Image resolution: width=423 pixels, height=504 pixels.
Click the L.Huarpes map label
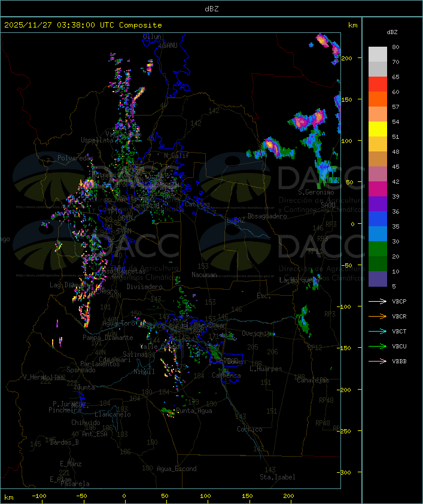[266, 369]
